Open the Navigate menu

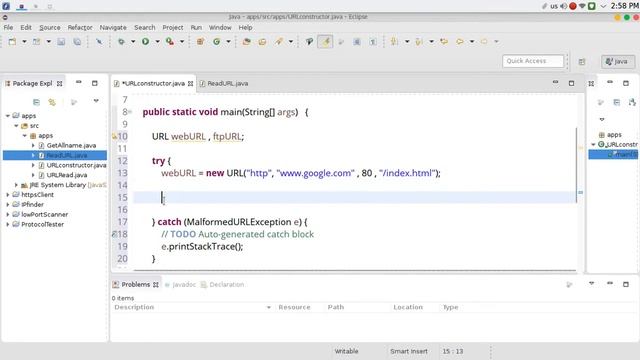[x=113, y=27]
